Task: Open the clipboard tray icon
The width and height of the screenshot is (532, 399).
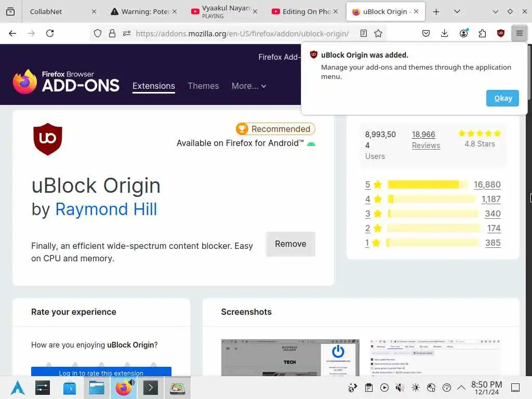Action: coord(369,388)
